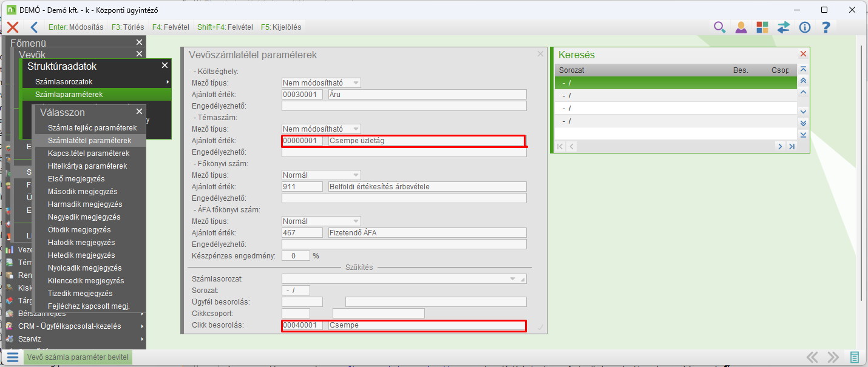The width and height of the screenshot is (868, 367).
Task: Click the red X exit icon in toolbar
Action: click(12, 27)
